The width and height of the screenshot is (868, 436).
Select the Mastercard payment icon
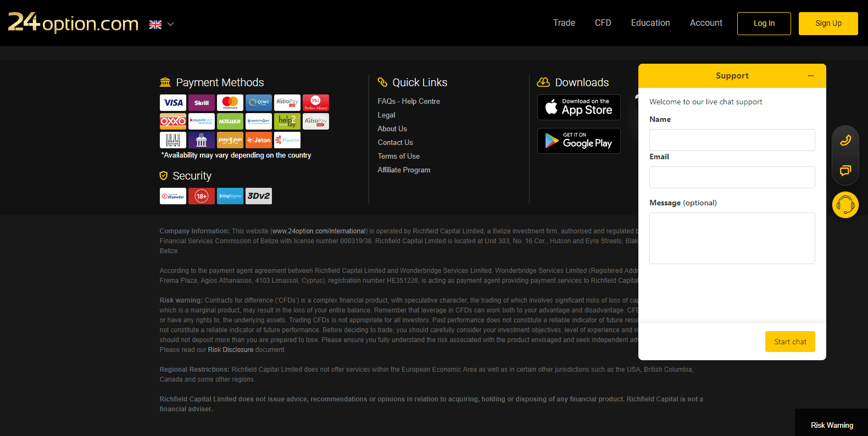[230, 103]
